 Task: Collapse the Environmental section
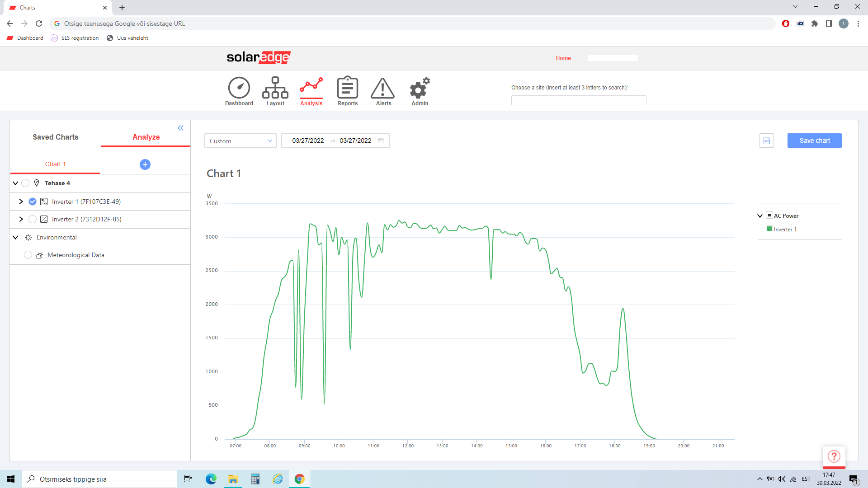click(x=15, y=237)
